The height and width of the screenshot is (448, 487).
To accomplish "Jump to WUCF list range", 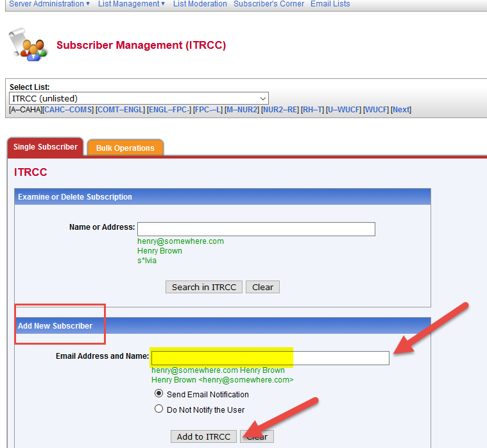I will pos(376,110).
